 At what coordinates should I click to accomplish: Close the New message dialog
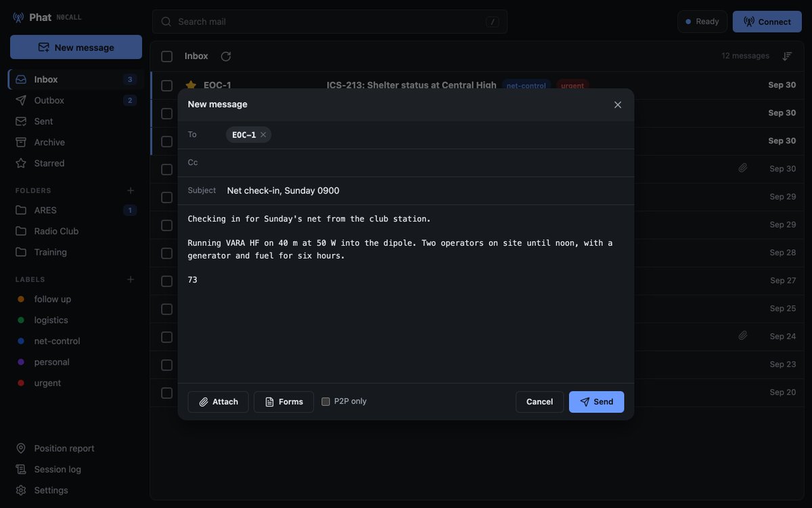618,105
